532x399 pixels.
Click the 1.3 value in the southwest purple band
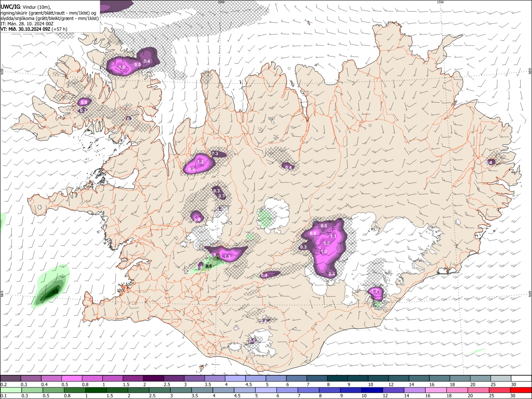[227, 257]
